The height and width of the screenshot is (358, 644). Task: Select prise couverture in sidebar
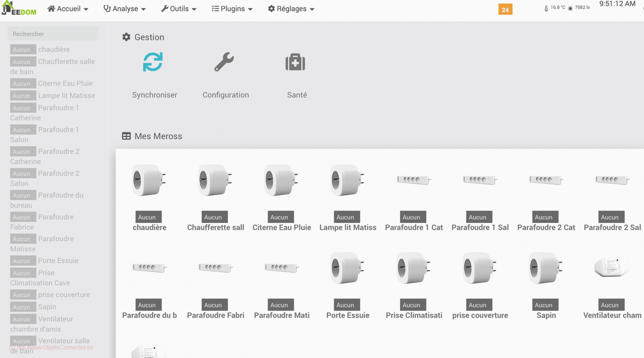(50, 295)
